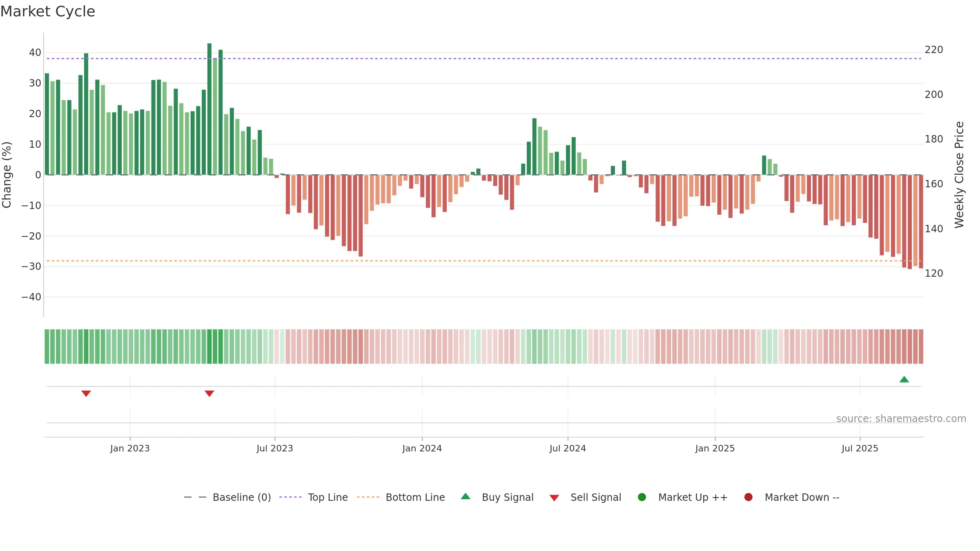980x551 pixels.
Task: Click the green Market Up legend circle
Action: 642,497
